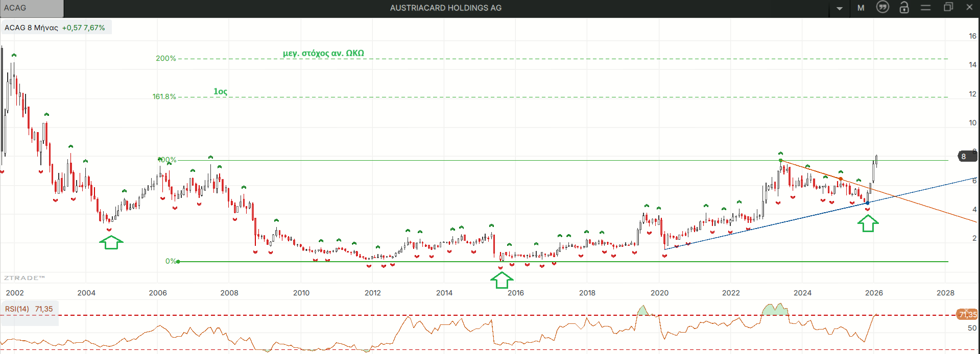Screen dimensions: 980x354
Task: Open the hamburger menu in the chart header
Action: 925,7
